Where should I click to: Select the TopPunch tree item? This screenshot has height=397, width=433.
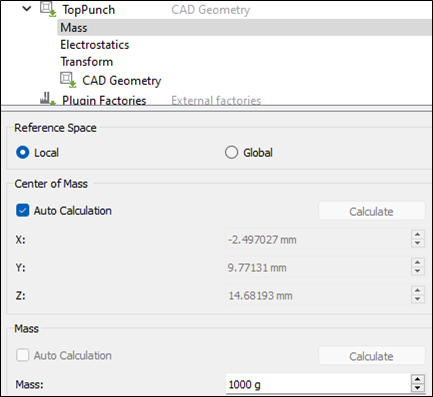89,10
